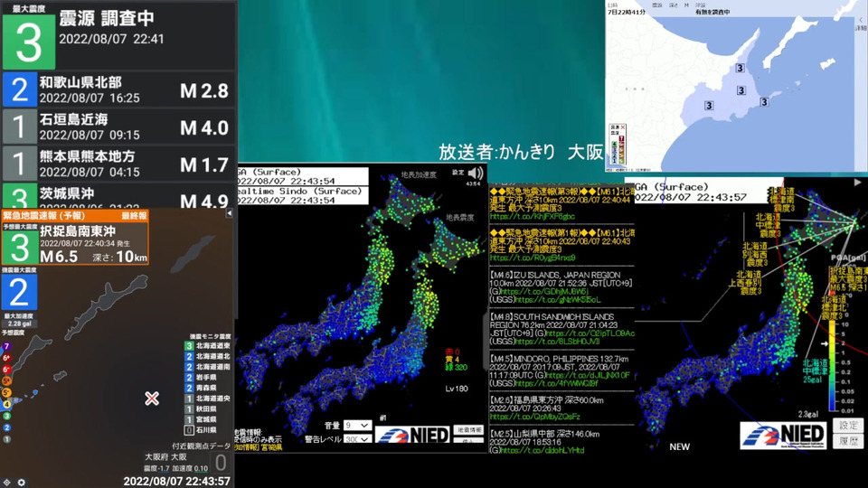
Task: Click the NIED logo in the middle monitor
Action: click(x=412, y=435)
